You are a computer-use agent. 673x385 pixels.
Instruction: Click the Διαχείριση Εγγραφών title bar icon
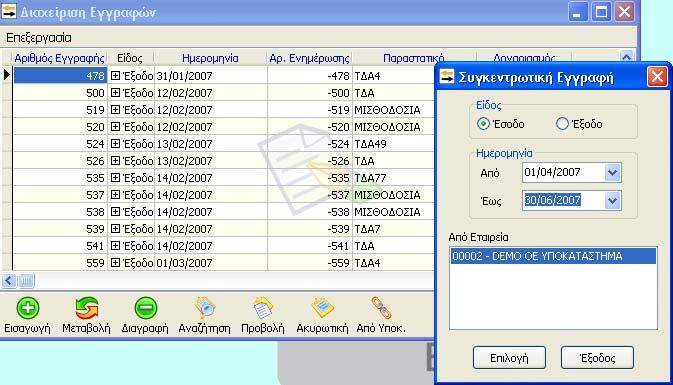(x=9, y=12)
